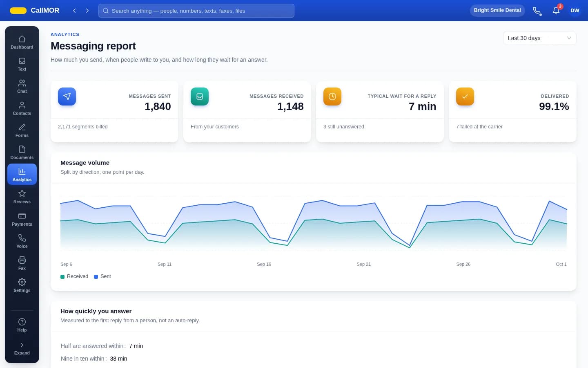Expand the sidebar navigation
The height and width of the screenshot is (368, 588).
coord(22,348)
